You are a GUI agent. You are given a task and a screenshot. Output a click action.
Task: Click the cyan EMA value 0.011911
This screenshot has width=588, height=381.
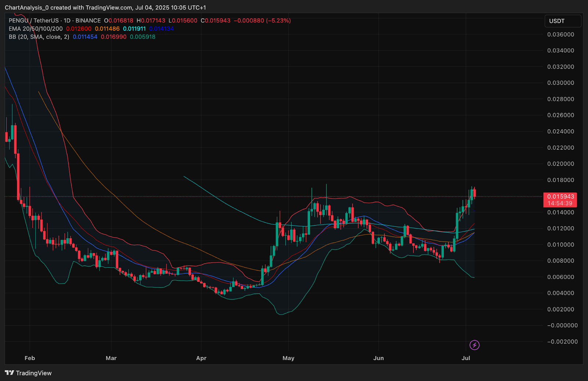point(134,29)
